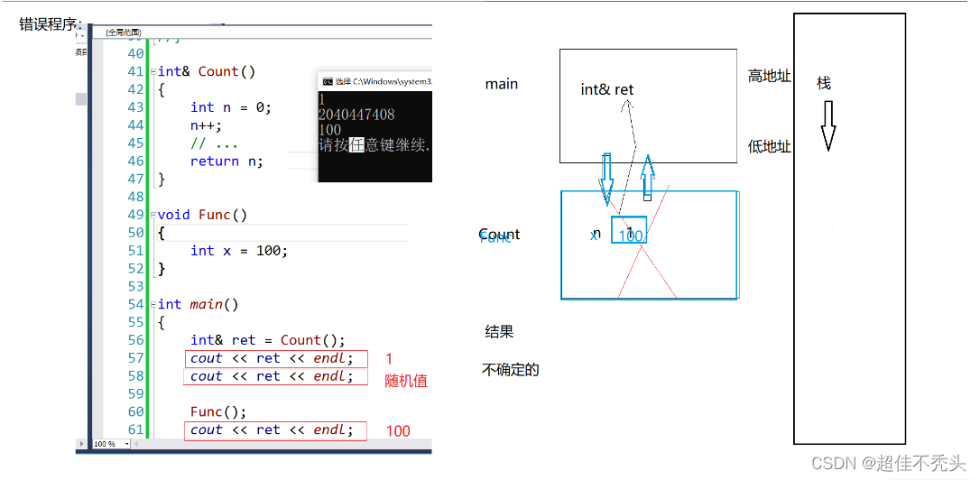Viewport: 980px width, 480px height.
Task: Click code line 43 'int n = 0;'
Action: pos(231,107)
